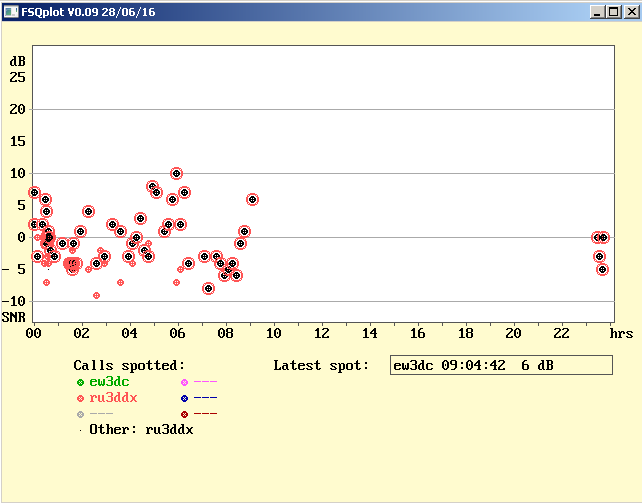Click the 'hrs' axis label
642x503 pixels.
[x=621, y=334]
